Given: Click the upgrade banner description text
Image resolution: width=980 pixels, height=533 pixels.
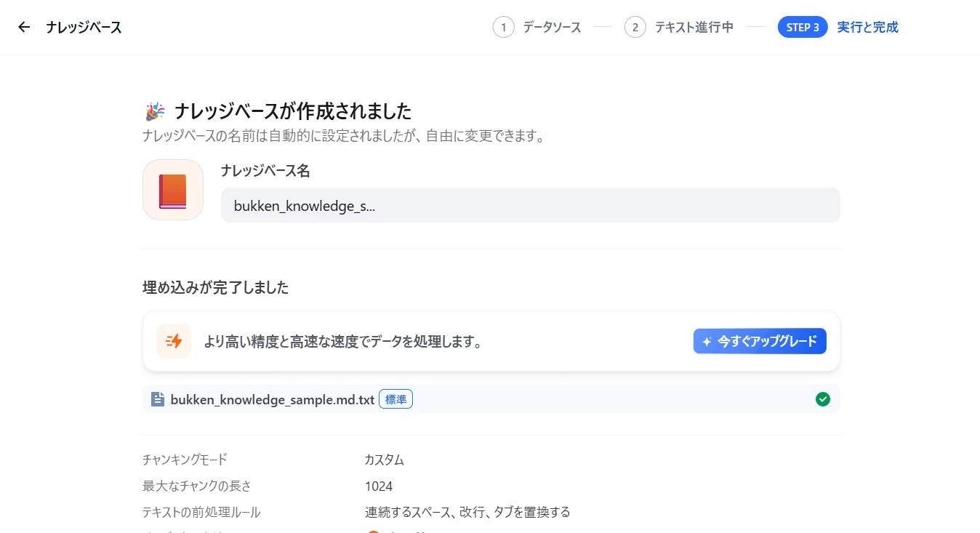Looking at the screenshot, I should (343, 341).
